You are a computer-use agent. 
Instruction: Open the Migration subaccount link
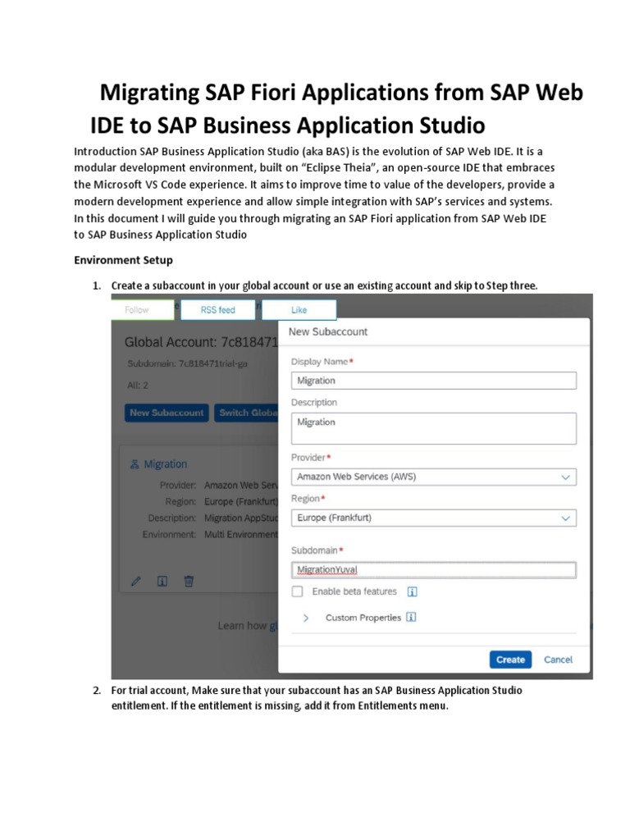pyautogui.click(x=165, y=464)
